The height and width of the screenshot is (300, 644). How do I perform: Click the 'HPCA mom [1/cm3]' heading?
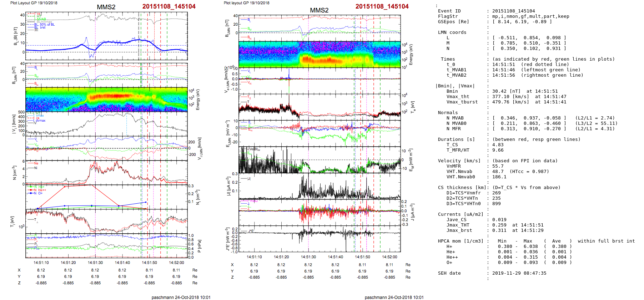(x=461, y=241)
